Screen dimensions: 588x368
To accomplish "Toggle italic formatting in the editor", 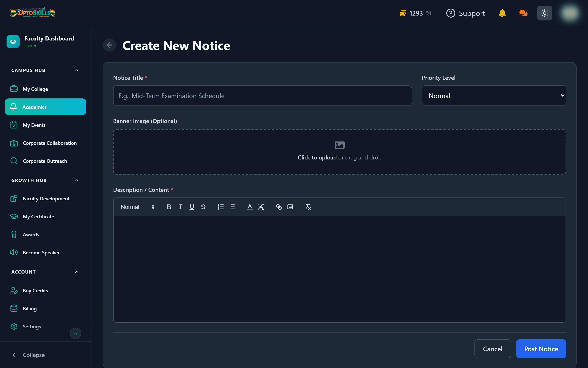I will pos(180,207).
